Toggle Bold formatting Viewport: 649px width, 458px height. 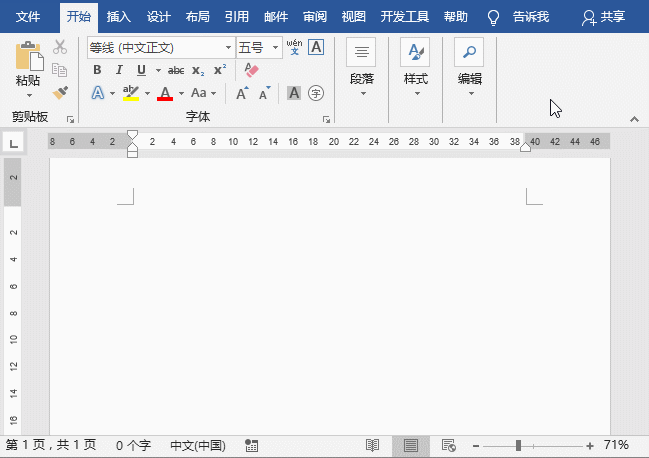[x=97, y=70]
